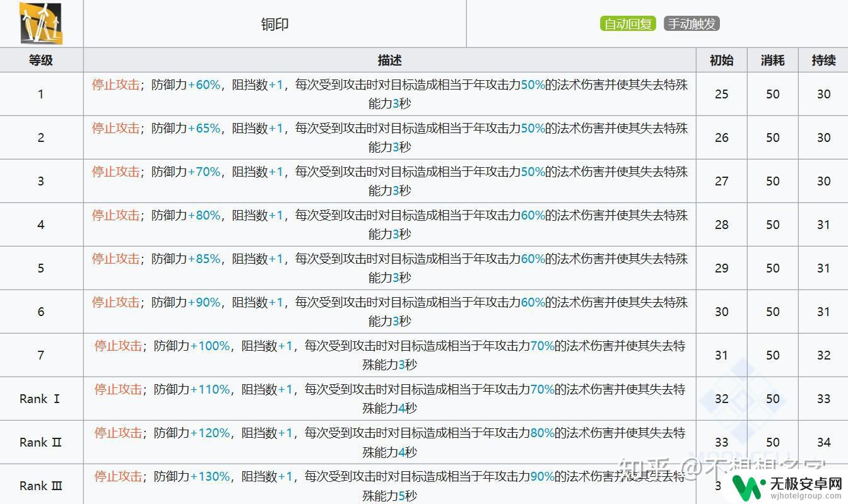Click Rank I description with 防御力+110%
The height and width of the screenshot is (504, 848).
point(389,399)
